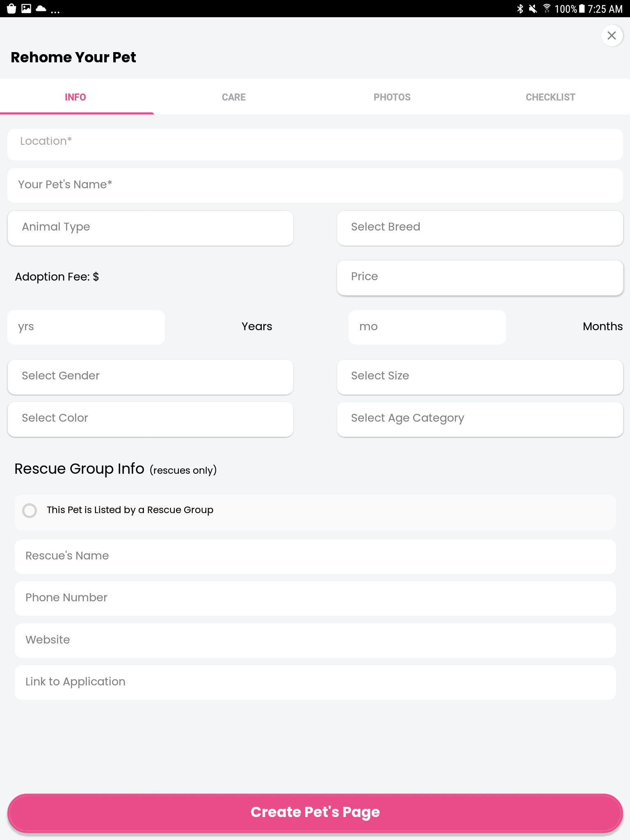
Task: Open the Animal Type dropdown
Action: (150, 228)
